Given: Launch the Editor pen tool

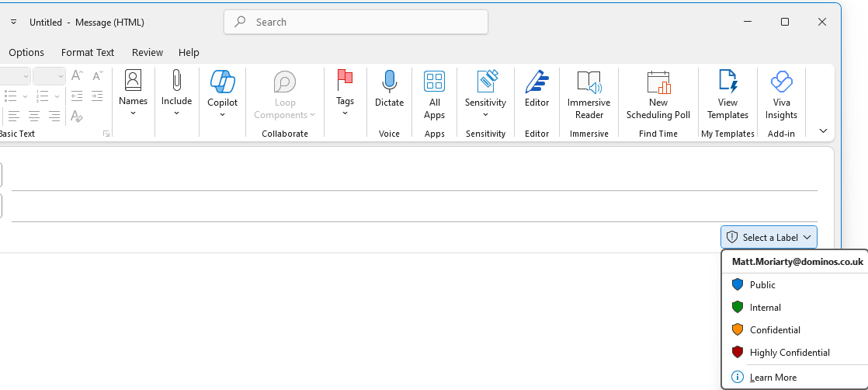Looking at the screenshot, I should [x=537, y=89].
